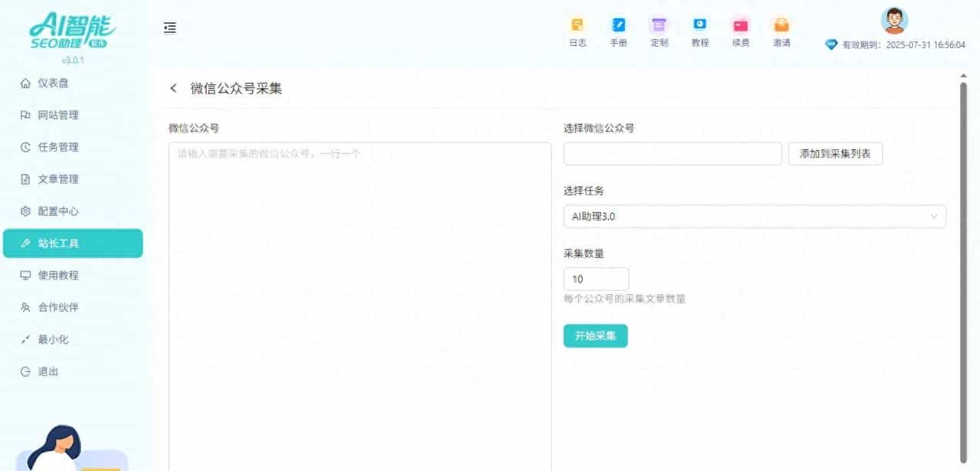Click the 添加到采集列表 button
The height and width of the screenshot is (471, 980).
(x=835, y=154)
